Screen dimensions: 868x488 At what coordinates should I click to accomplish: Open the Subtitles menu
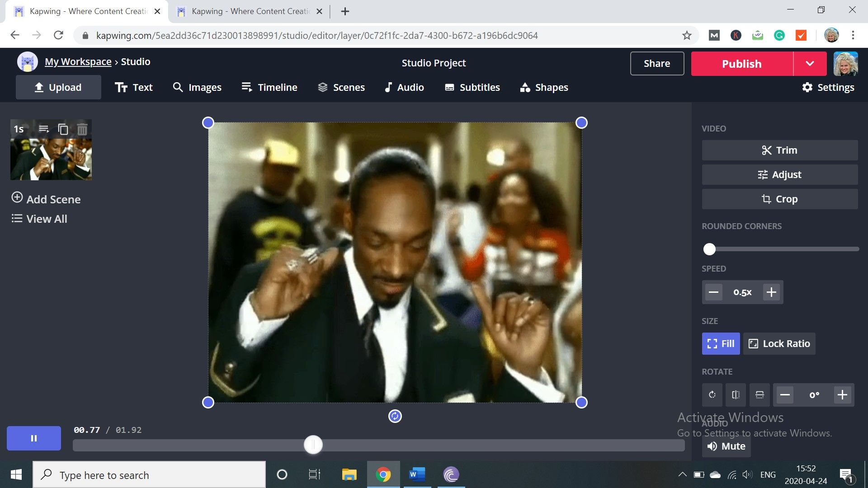coord(472,87)
